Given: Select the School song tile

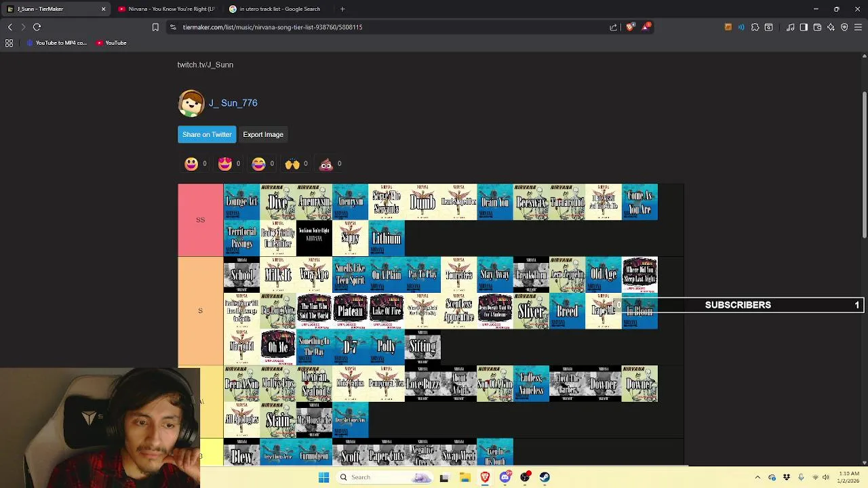Looking at the screenshot, I should pos(241,274).
